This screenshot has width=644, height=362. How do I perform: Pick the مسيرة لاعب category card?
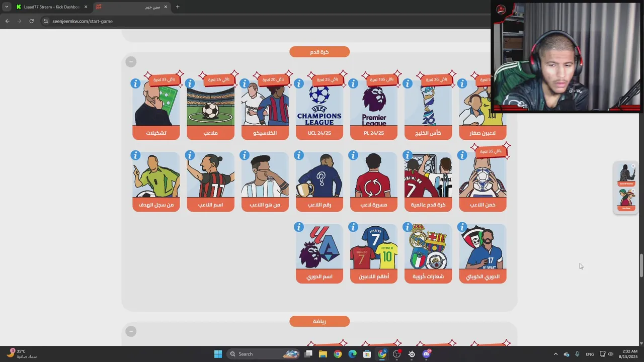[374, 182]
